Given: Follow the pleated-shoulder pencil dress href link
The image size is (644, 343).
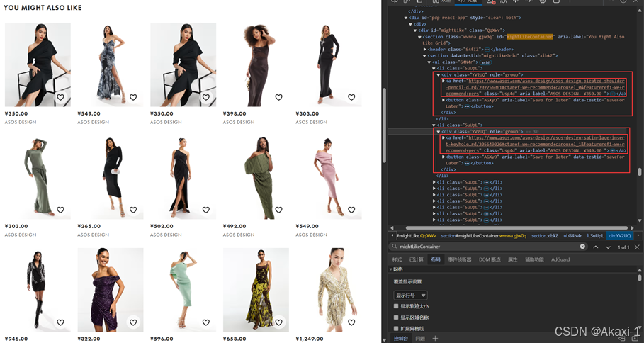Looking at the screenshot, I should [x=535, y=87].
